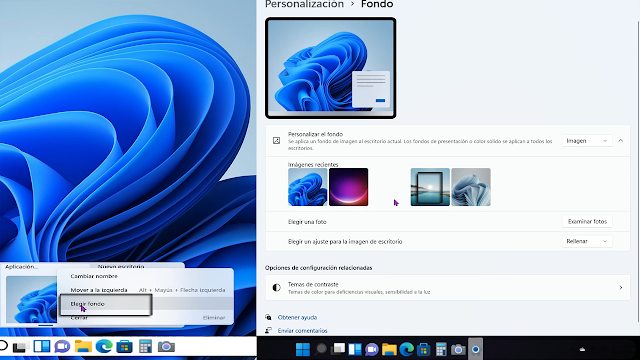Open Widgets on the dark taskbar

click(355, 349)
